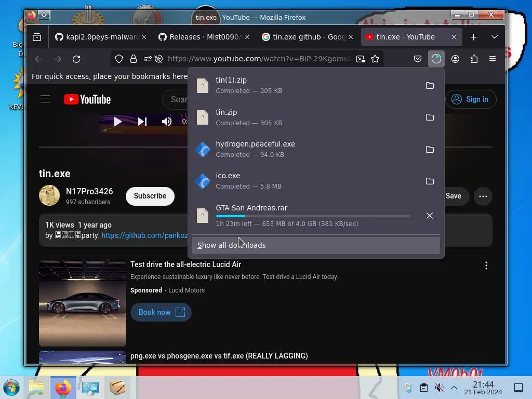The image size is (532, 399).
Task: Toggle the downloads panel toolbar button
Action: pos(436,59)
